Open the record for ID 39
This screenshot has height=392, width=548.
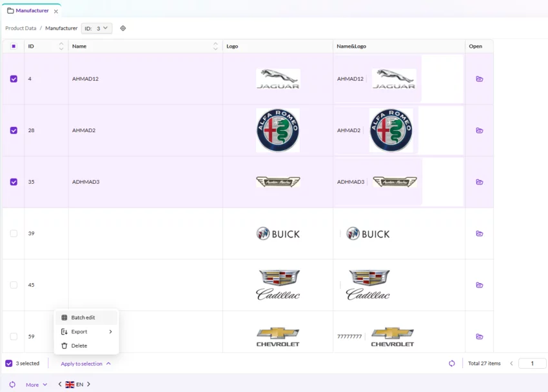[480, 233]
